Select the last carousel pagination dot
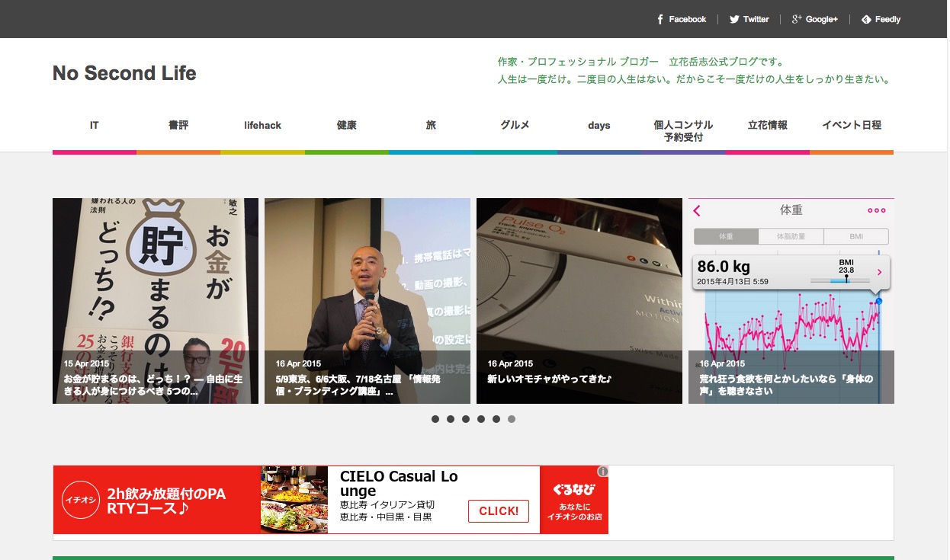 click(512, 419)
